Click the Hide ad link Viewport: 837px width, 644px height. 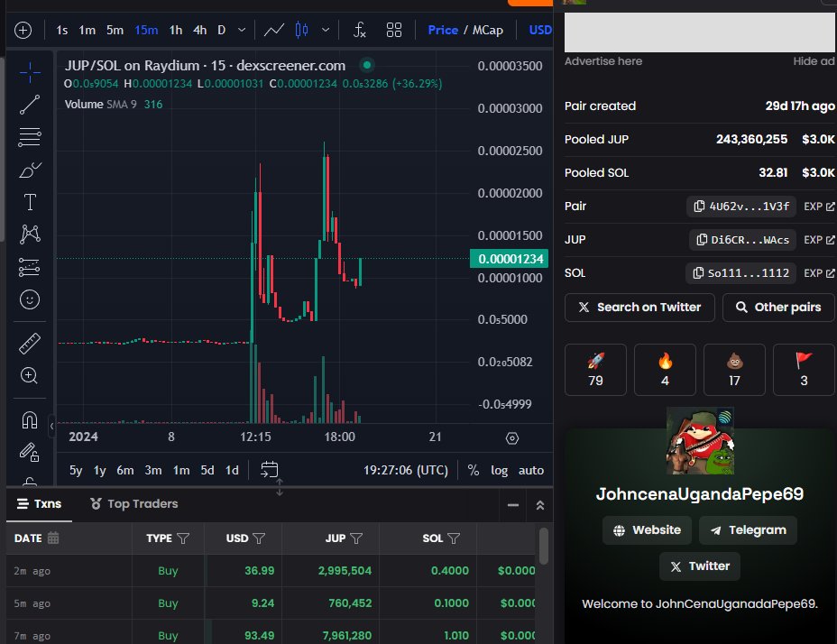pyautogui.click(x=814, y=61)
